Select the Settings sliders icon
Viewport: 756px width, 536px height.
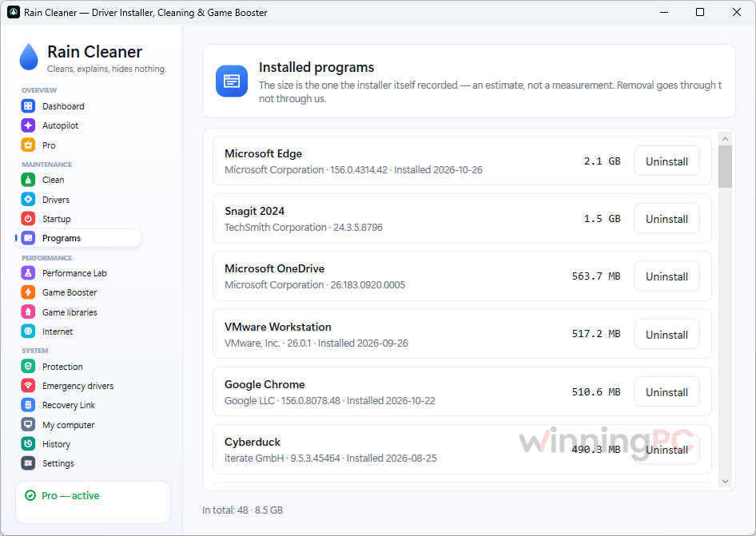point(28,463)
